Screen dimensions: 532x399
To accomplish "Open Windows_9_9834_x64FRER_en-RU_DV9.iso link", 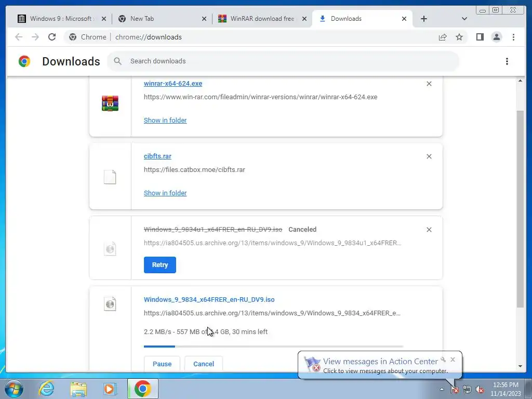I will point(209,299).
